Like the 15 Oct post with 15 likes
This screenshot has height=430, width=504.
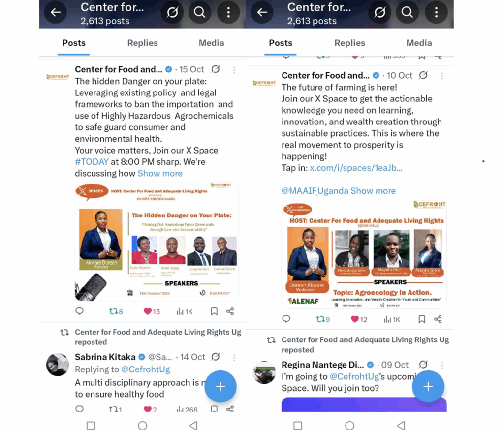(x=152, y=311)
